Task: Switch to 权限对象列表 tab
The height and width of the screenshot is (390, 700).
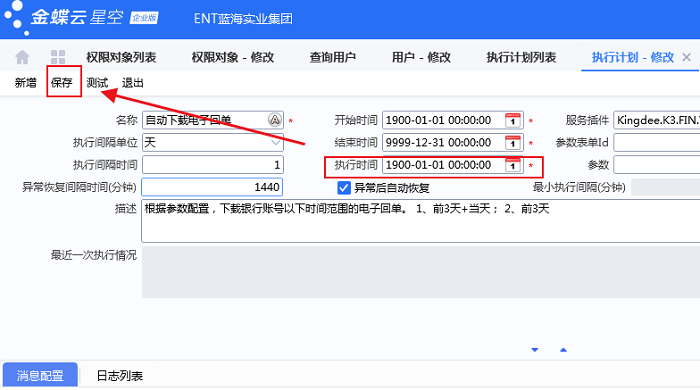Action: (121, 57)
